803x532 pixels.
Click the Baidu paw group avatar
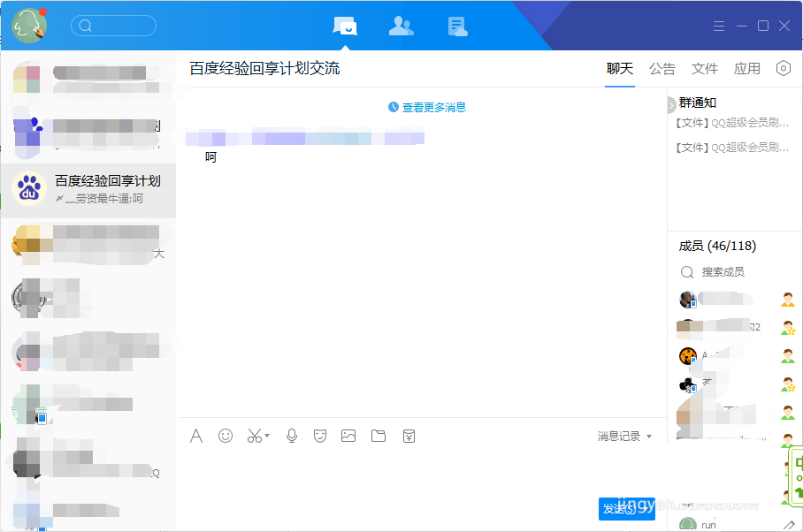(29, 188)
